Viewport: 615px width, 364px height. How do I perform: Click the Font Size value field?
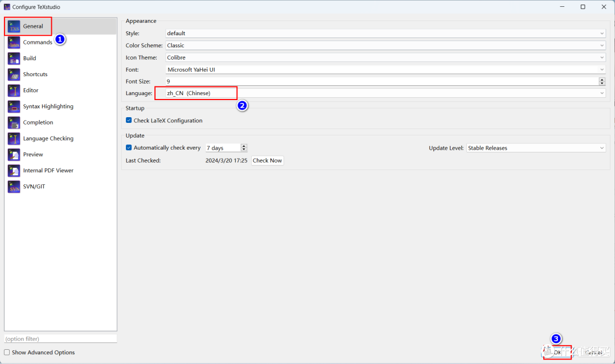coord(383,81)
